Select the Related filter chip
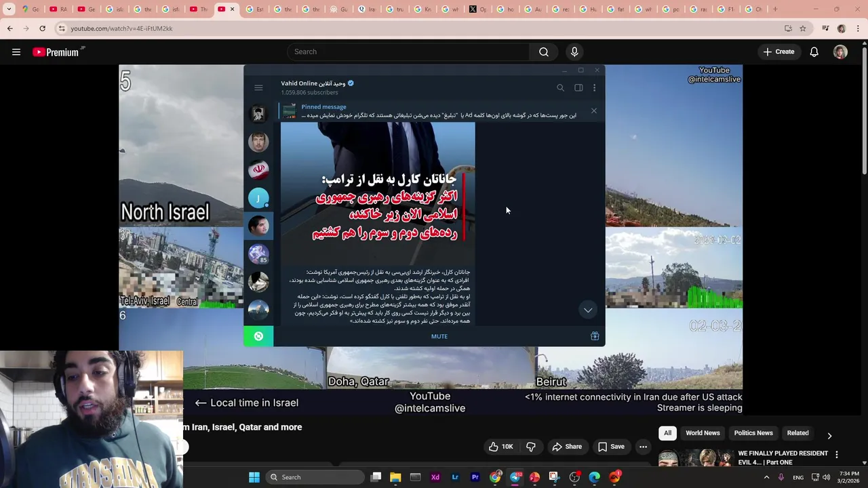The width and height of the screenshot is (868, 488). click(797, 433)
